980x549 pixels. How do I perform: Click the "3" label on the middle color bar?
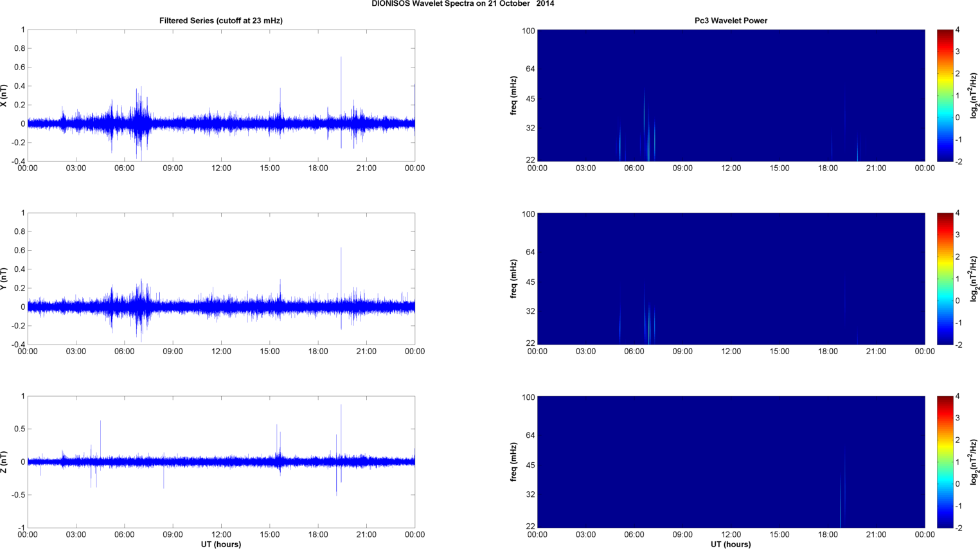(x=958, y=235)
